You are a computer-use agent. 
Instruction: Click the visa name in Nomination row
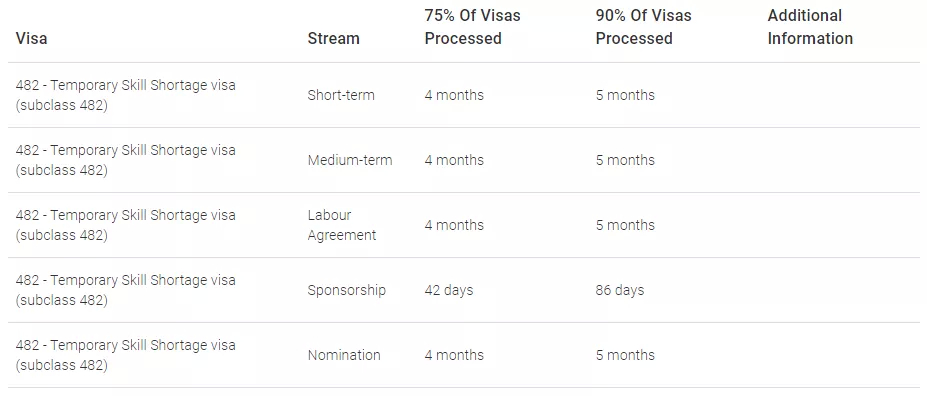tap(126, 355)
